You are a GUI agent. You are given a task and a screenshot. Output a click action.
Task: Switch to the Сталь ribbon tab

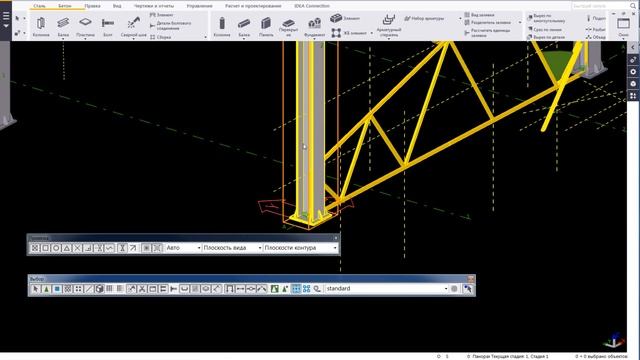(x=39, y=6)
